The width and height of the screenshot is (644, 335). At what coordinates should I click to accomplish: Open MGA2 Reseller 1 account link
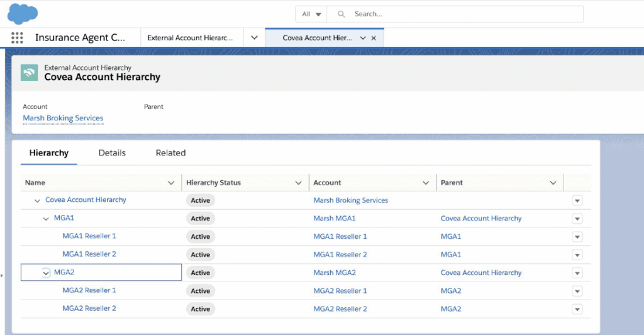(x=340, y=291)
